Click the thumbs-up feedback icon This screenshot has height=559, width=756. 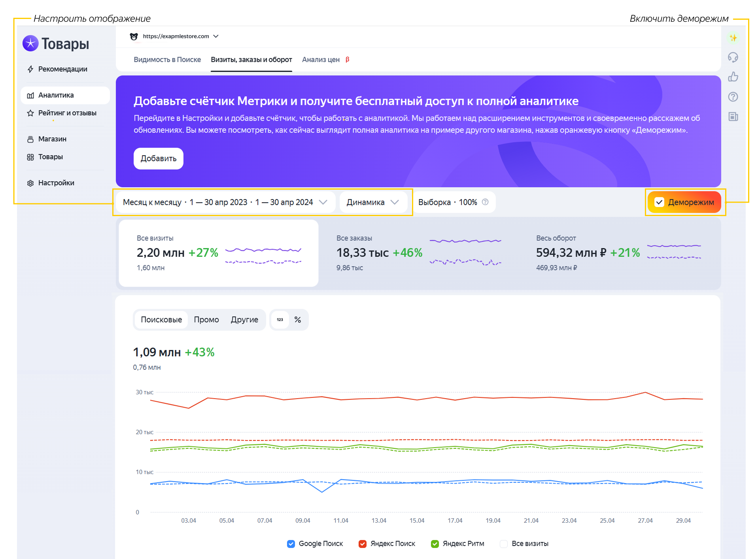(733, 77)
